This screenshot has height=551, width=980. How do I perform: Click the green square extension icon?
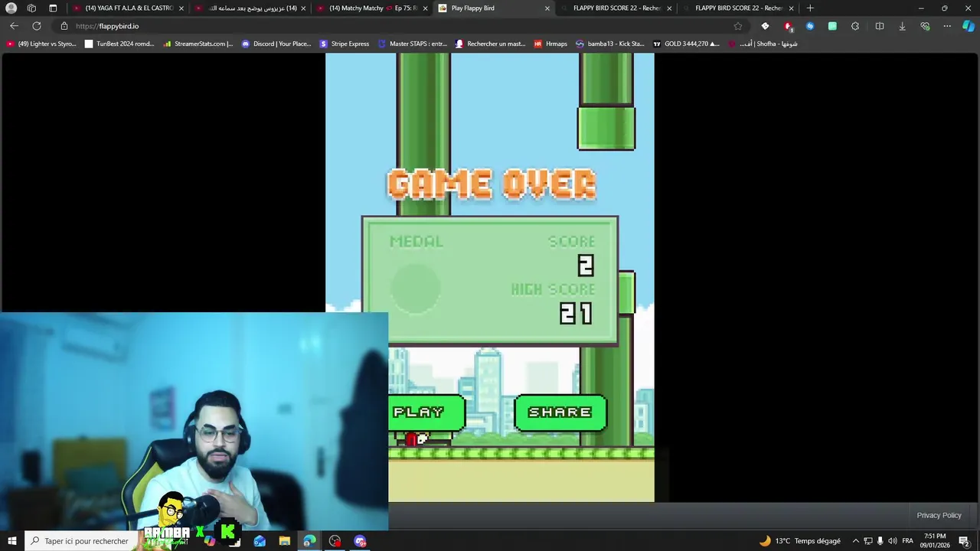(x=832, y=26)
